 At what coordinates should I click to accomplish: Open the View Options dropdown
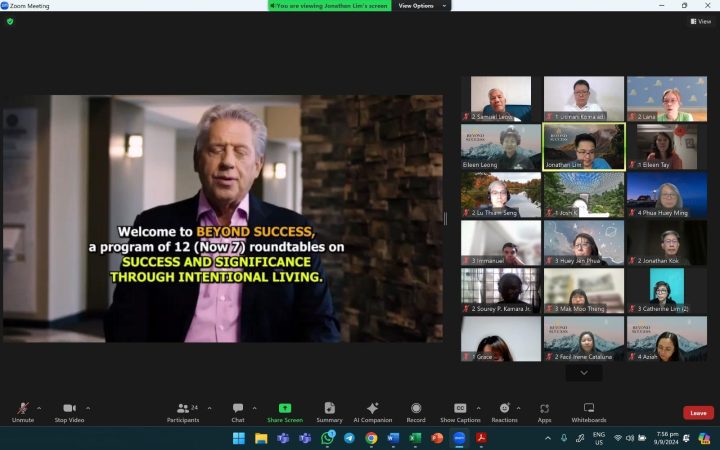pos(419,6)
